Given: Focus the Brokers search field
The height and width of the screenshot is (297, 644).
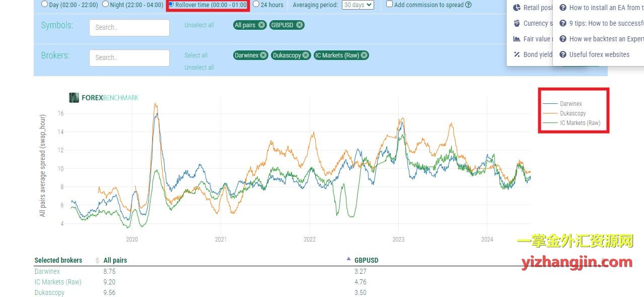Looking at the screenshot, I should pyautogui.click(x=129, y=58).
